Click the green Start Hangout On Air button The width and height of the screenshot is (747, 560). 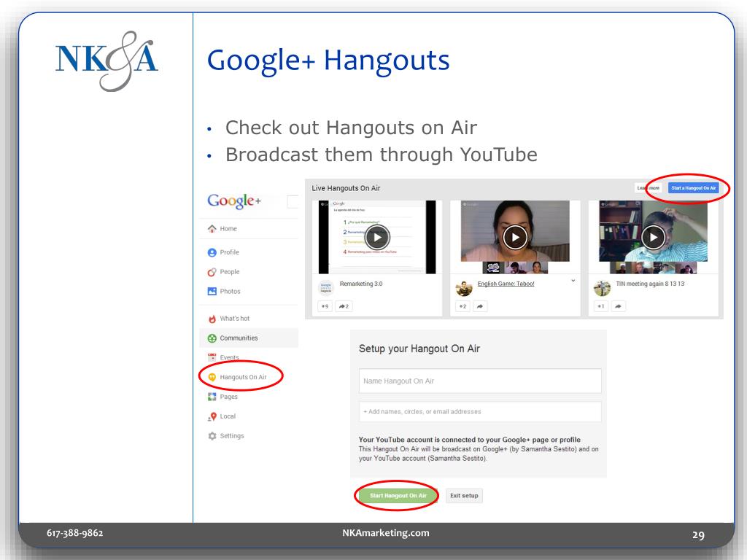coord(398,496)
